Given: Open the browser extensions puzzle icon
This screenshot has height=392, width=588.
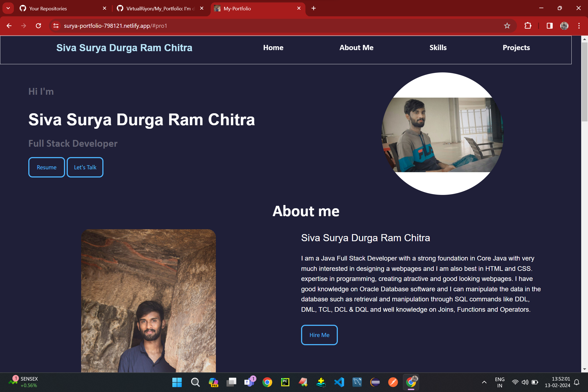Looking at the screenshot, I should click(x=528, y=26).
